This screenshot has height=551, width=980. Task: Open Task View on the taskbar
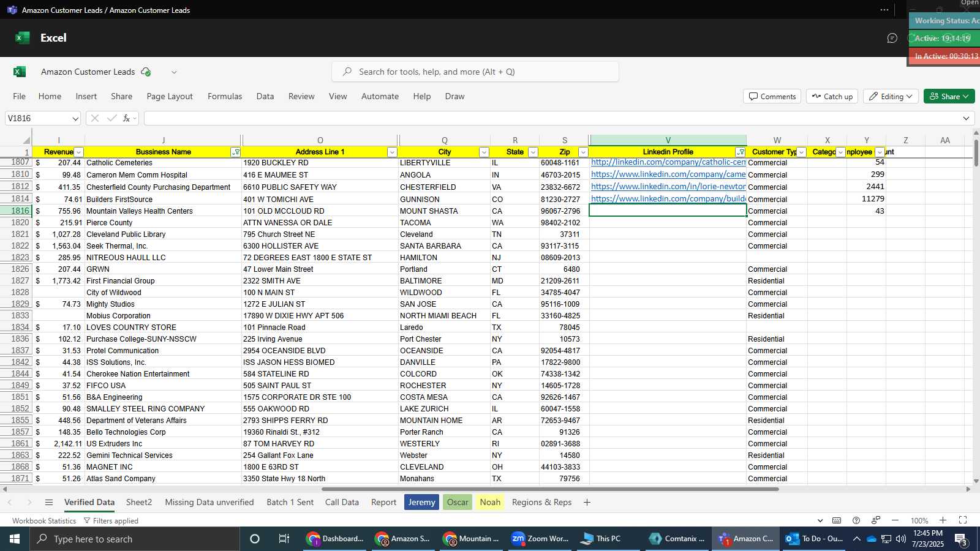tap(284, 539)
